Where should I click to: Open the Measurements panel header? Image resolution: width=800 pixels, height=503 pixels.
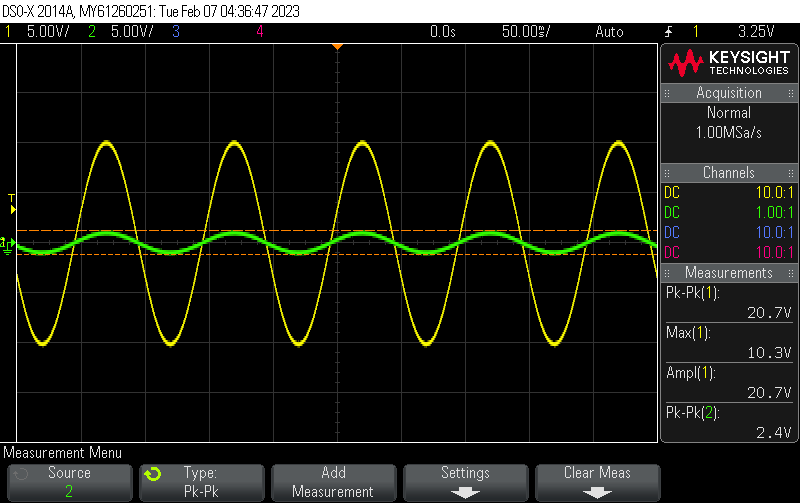(x=729, y=273)
